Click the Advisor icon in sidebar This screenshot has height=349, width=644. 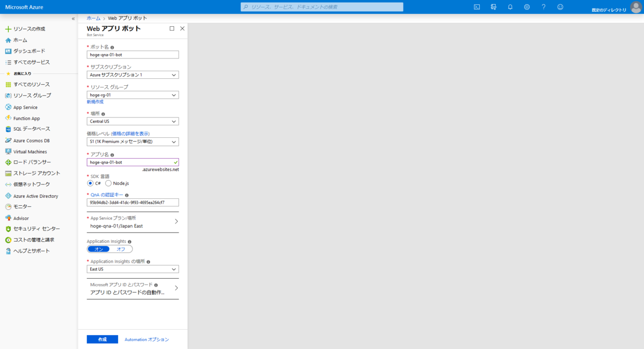(8, 218)
